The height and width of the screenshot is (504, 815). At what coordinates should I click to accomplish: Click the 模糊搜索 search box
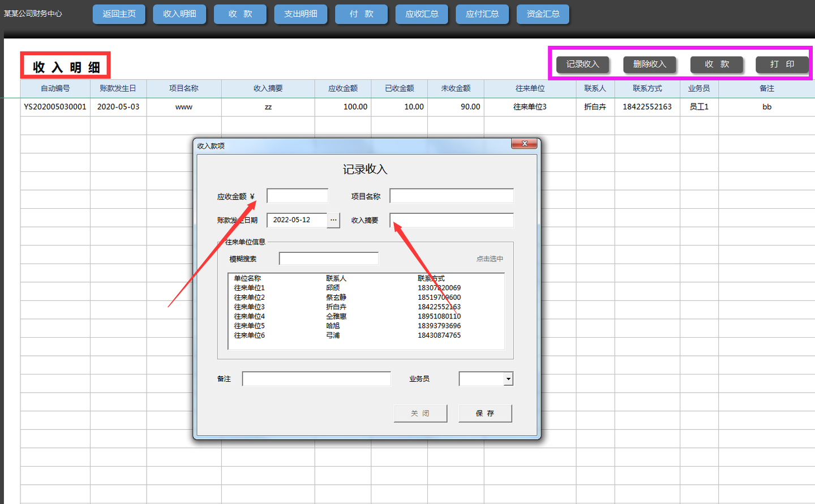point(329,259)
